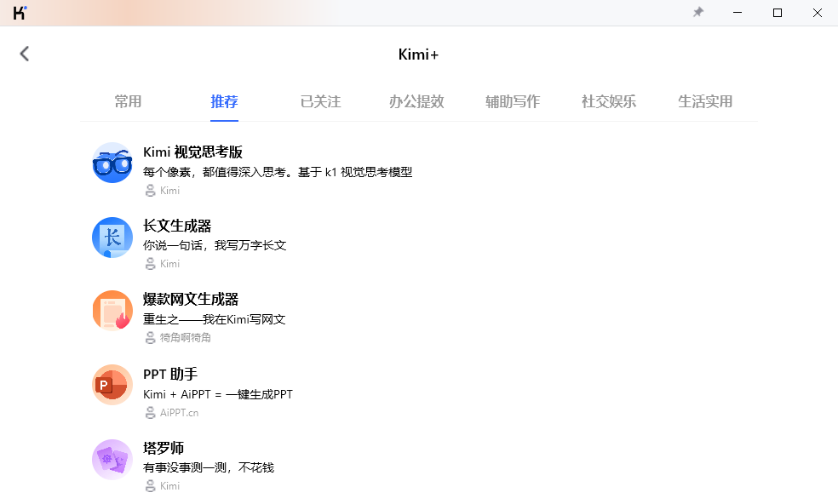Viewport: 838px width, 504px height.
Task: Click description Kimi + AiPPT = 一键生成PPT
Action: [x=218, y=394]
